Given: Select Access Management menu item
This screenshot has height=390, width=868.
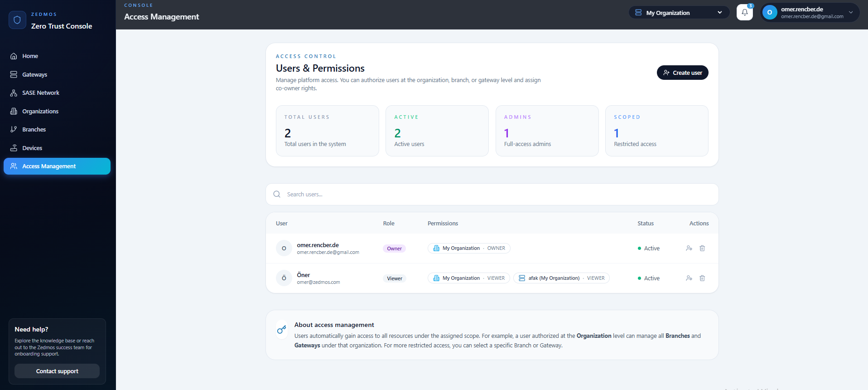Looking at the screenshot, I should (x=57, y=166).
